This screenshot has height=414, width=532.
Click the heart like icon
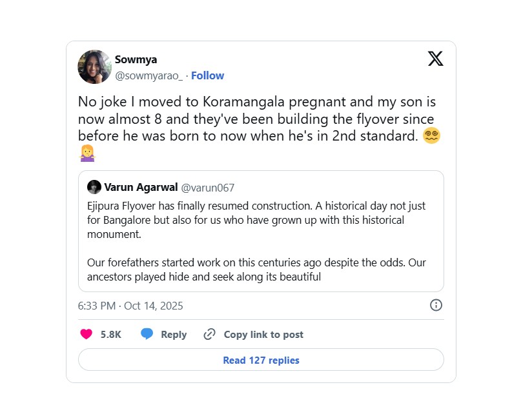click(x=86, y=334)
